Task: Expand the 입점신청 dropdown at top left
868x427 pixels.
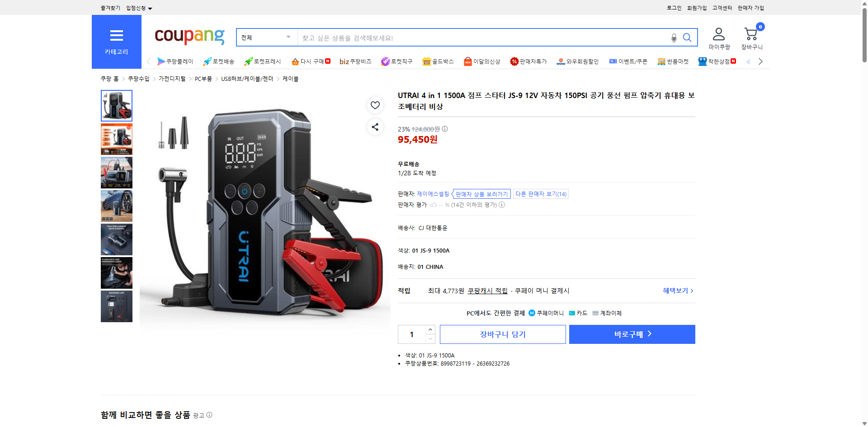Action: pyautogui.click(x=138, y=8)
